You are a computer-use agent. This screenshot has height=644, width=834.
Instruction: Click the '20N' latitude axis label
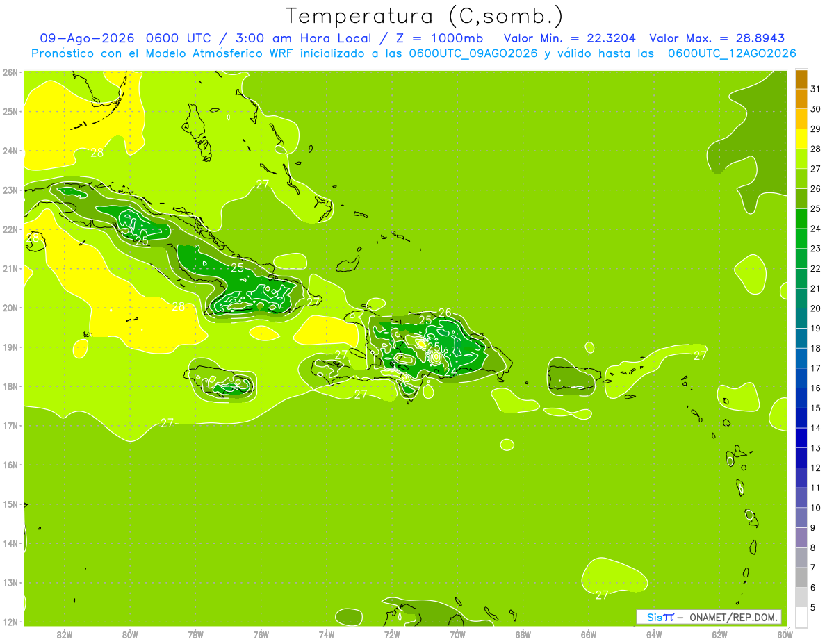point(10,308)
